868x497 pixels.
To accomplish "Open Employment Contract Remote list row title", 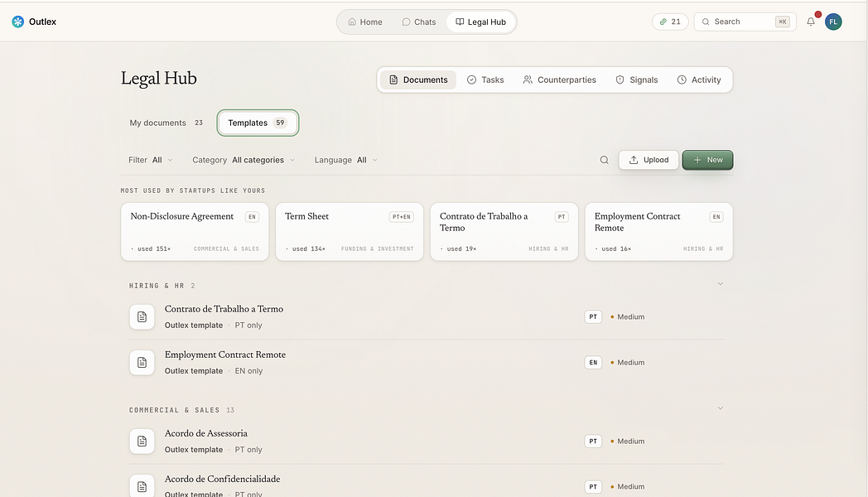I will (x=225, y=355).
